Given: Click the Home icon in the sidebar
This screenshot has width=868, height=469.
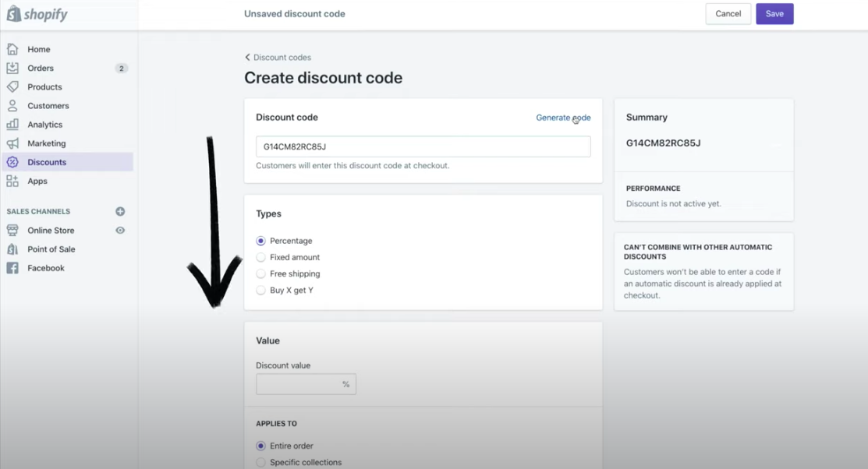Looking at the screenshot, I should click(12, 49).
